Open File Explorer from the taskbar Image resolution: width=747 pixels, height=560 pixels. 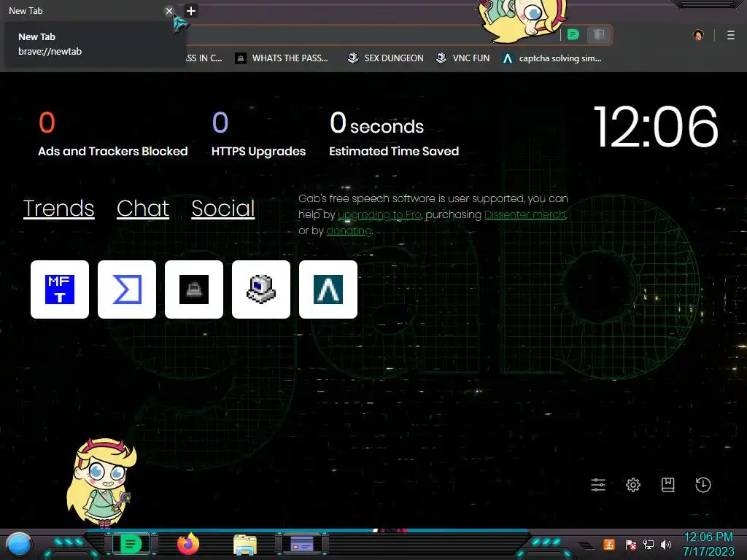click(245, 545)
